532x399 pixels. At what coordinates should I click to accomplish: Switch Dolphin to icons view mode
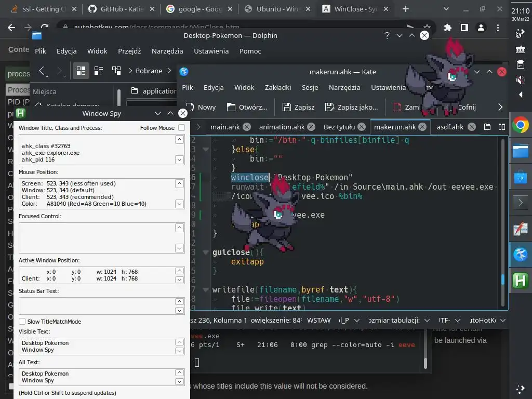pos(81,71)
